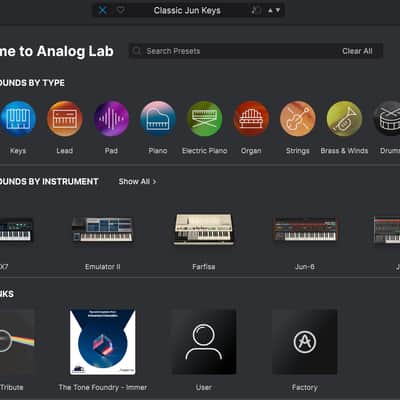Click the Jun-6 label text

pyautogui.click(x=305, y=267)
